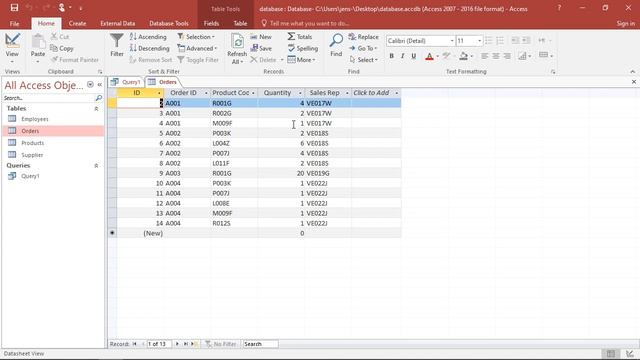Click the Paste icon
This screenshot has height=360, width=640.
(x=38, y=42)
